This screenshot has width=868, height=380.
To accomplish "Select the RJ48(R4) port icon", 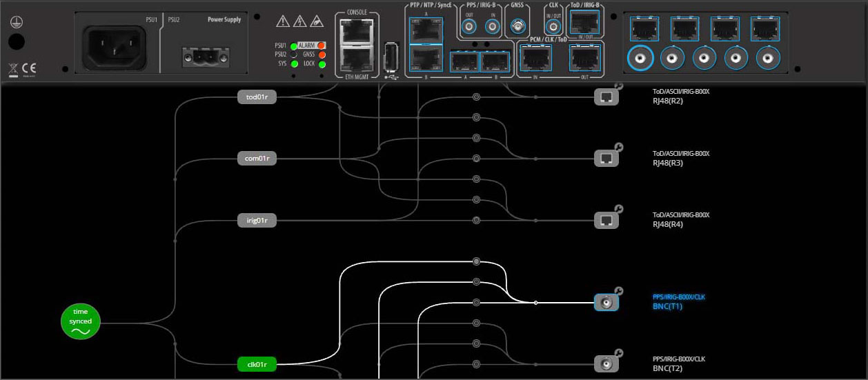I will (x=606, y=221).
